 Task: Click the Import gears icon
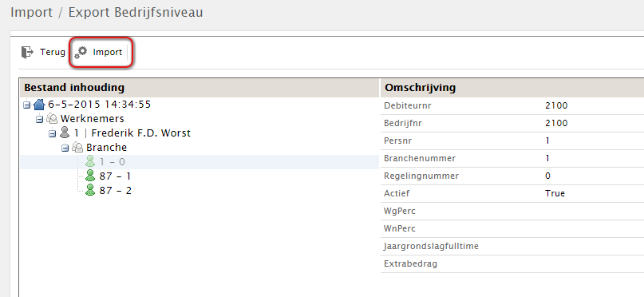pyautogui.click(x=81, y=53)
